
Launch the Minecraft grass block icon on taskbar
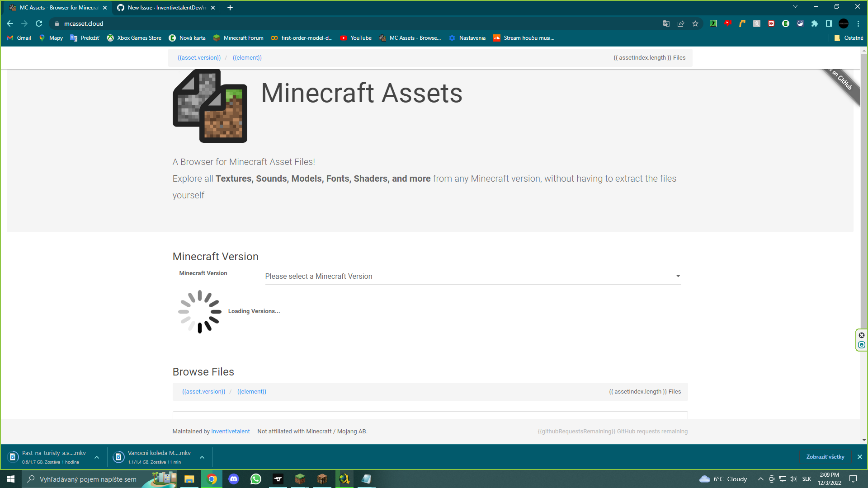(300, 479)
